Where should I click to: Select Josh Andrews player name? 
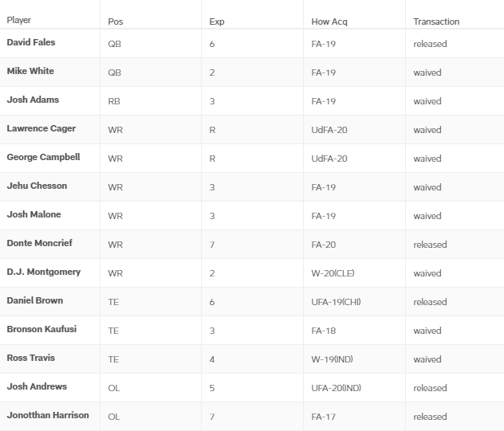click(x=37, y=386)
